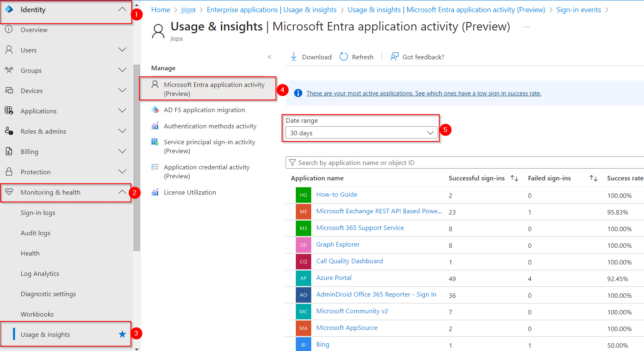
Task: Click the Download arrow icon
Action: pyautogui.click(x=294, y=57)
